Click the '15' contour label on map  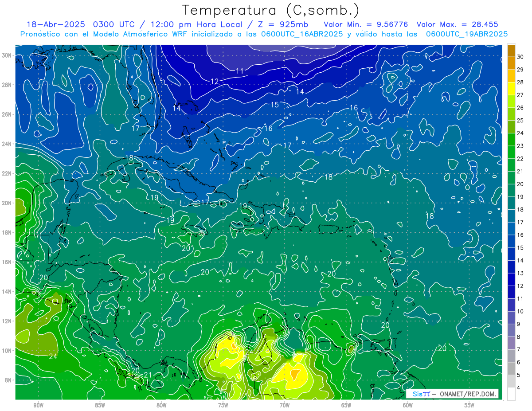(275, 105)
